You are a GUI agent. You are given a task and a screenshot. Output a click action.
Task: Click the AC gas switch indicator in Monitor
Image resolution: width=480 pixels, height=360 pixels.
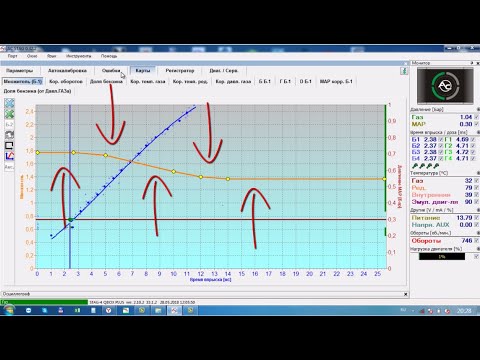(445, 86)
